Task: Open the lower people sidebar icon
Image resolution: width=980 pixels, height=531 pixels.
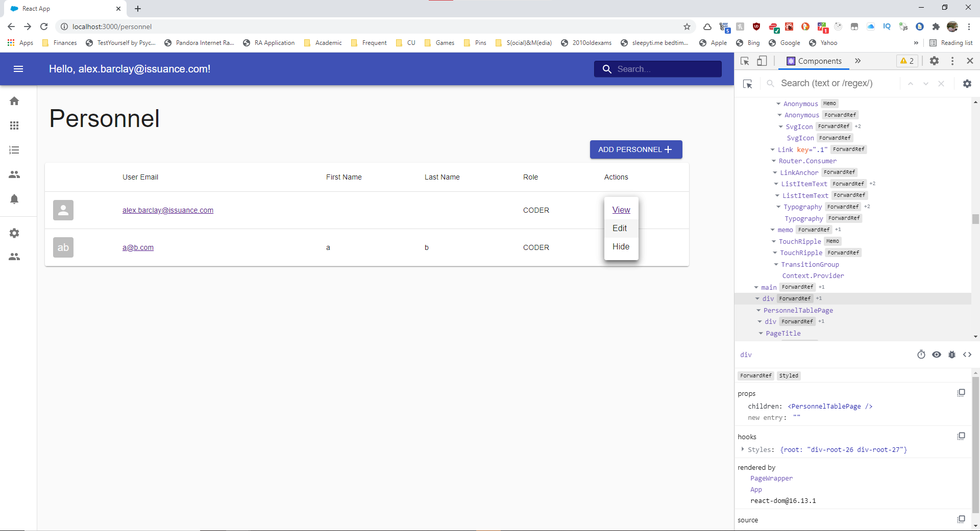Action: point(14,257)
